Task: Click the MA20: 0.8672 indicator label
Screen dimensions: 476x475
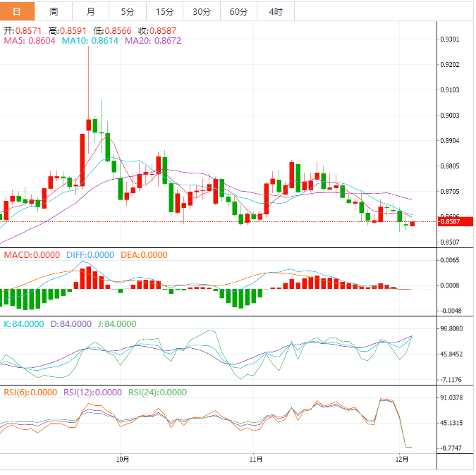Action: pos(153,41)
